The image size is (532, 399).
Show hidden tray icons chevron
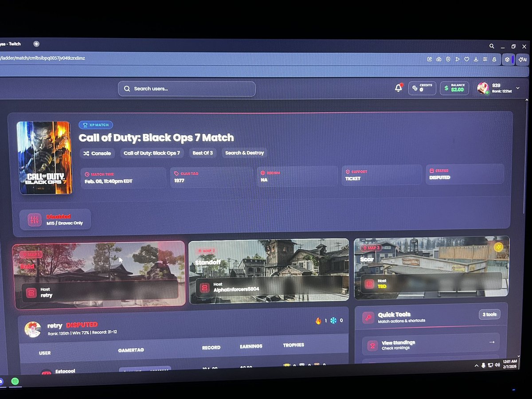click(476, 365)
